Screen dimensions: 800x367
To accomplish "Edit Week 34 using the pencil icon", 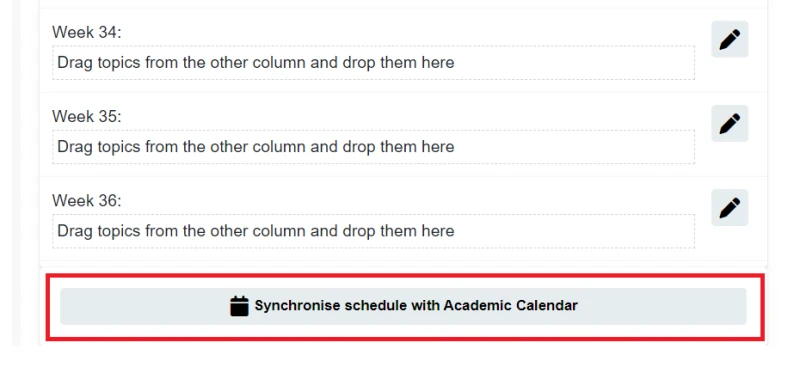I will tap(730, 39).
